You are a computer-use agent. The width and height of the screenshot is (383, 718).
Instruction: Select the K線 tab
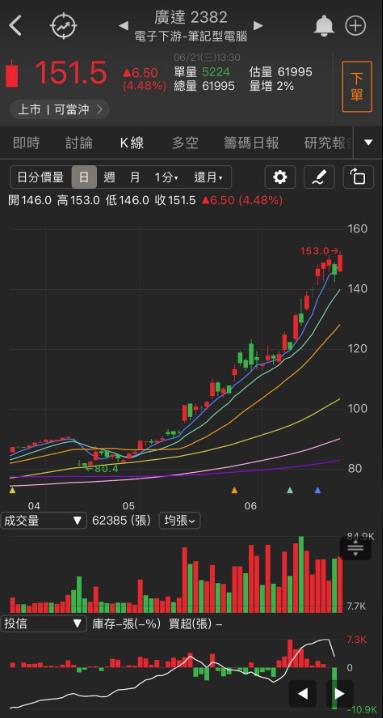132,143
